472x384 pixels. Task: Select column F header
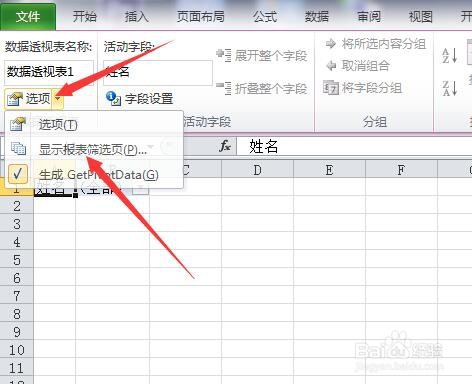(x=401, y=170)
